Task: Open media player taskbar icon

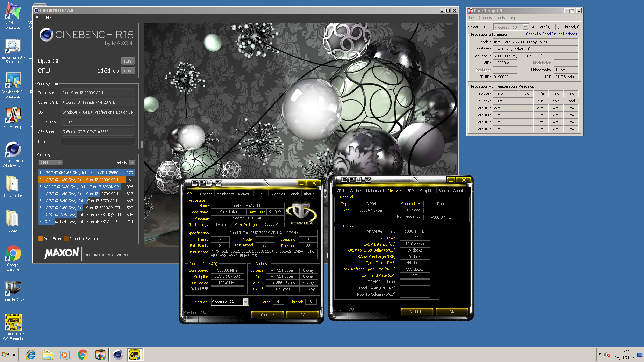Action: [65, 355]
